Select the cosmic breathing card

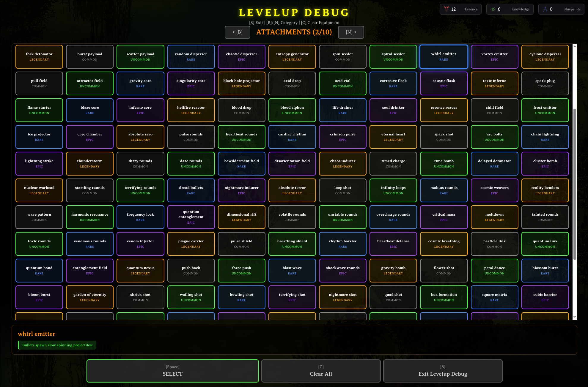(x=444, y=244)
